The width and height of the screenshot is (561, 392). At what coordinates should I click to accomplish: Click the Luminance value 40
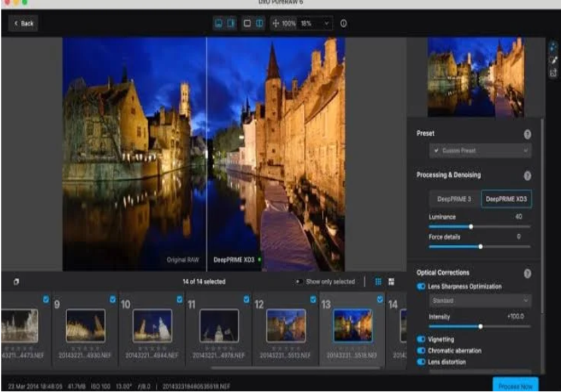click(519, 217)
